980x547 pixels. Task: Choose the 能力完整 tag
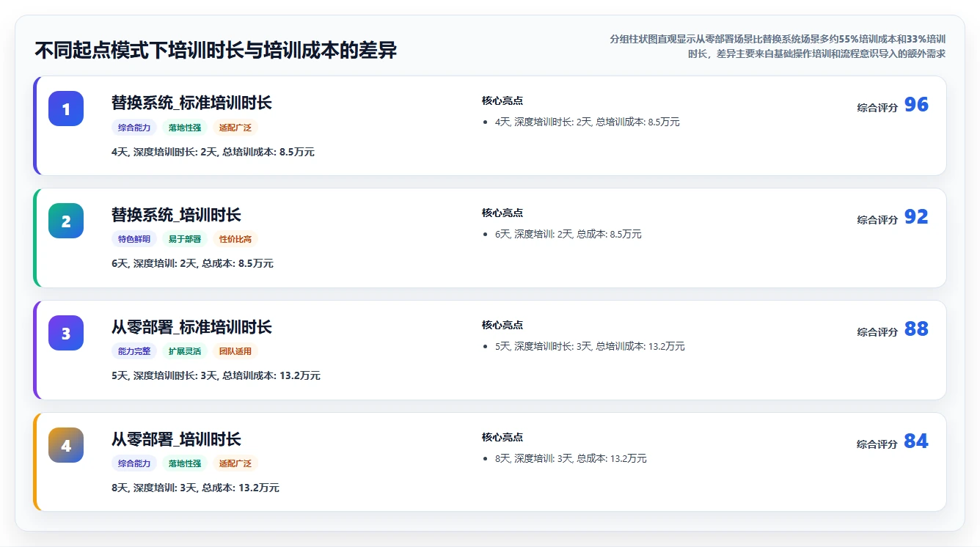(134, 352)
